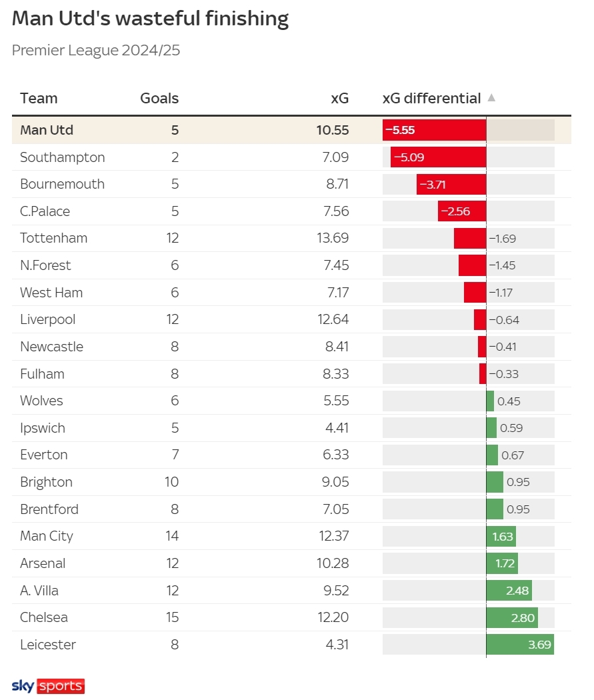The width and height of the screenshot is (594, 700).
Task: Click the red -5.55 bar for Man Utd
Action: point(434,130)
